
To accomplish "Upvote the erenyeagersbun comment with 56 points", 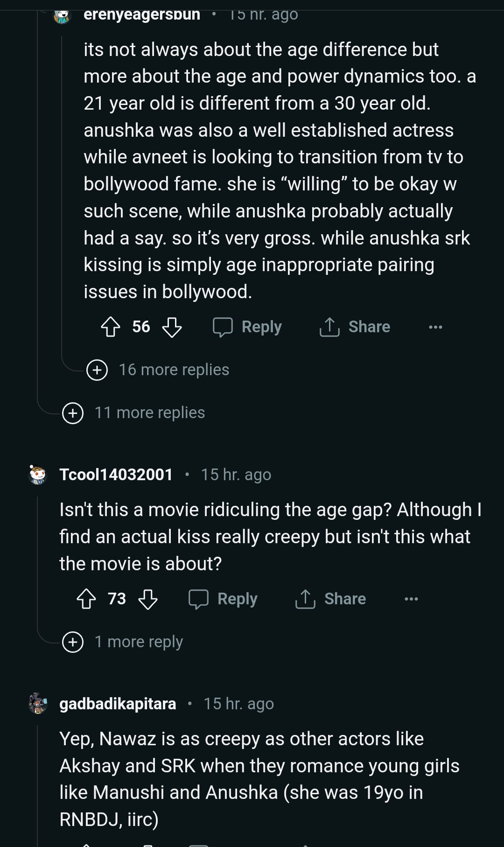I will point(111,327).
